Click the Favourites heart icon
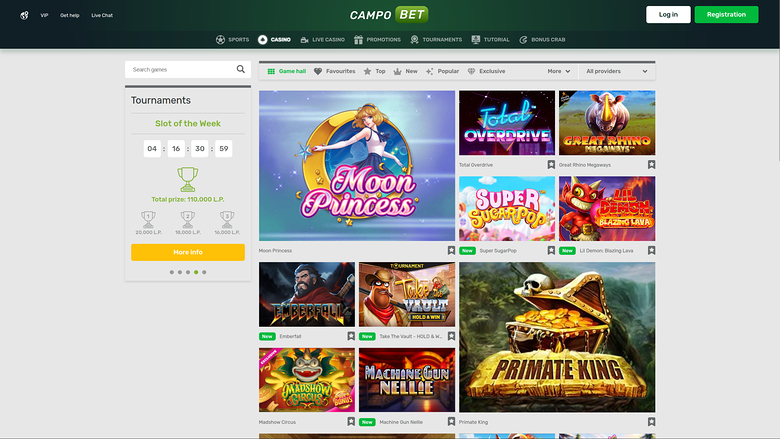The height and width of the screenshot is (439, 780). [318, 72]
